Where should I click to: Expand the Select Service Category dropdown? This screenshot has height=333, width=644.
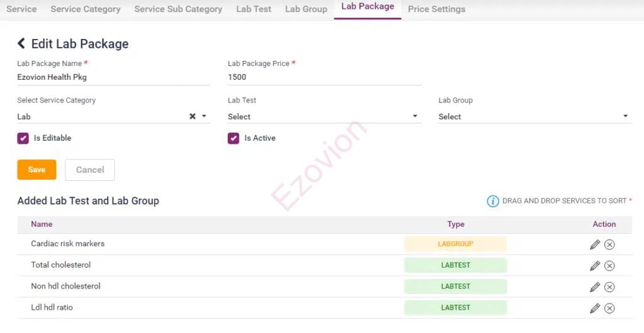pos(204,116)
